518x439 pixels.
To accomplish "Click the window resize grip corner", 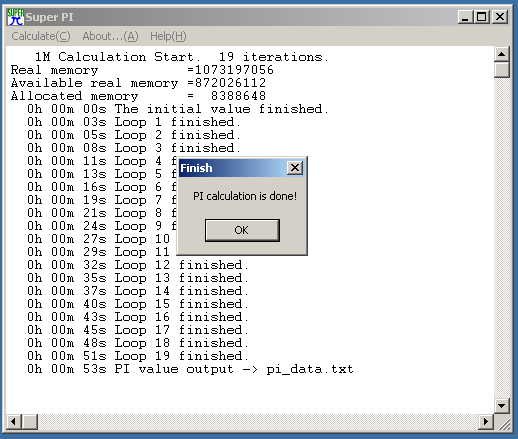I will (504, 423).
